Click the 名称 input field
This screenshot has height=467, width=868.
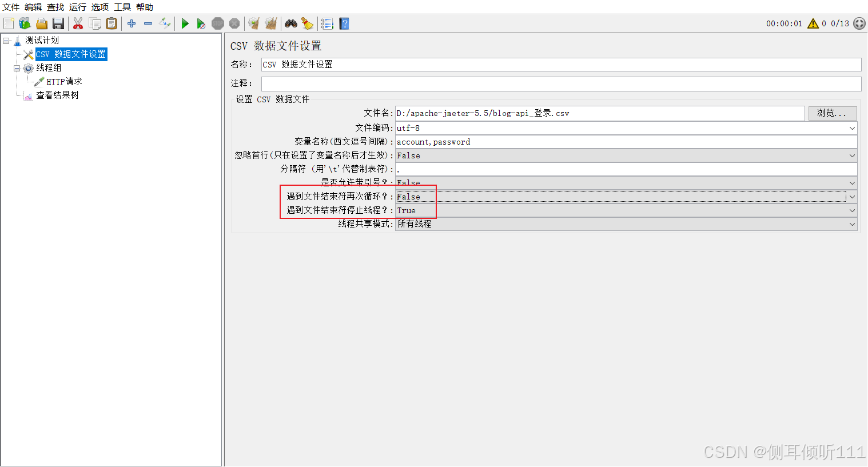(561, 65)
